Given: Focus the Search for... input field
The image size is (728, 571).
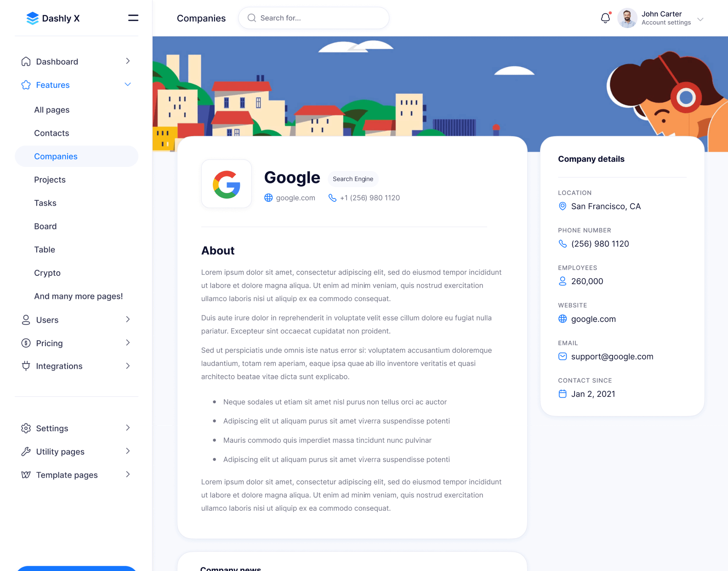Looking at the screenshot, I should pos(314,18).
